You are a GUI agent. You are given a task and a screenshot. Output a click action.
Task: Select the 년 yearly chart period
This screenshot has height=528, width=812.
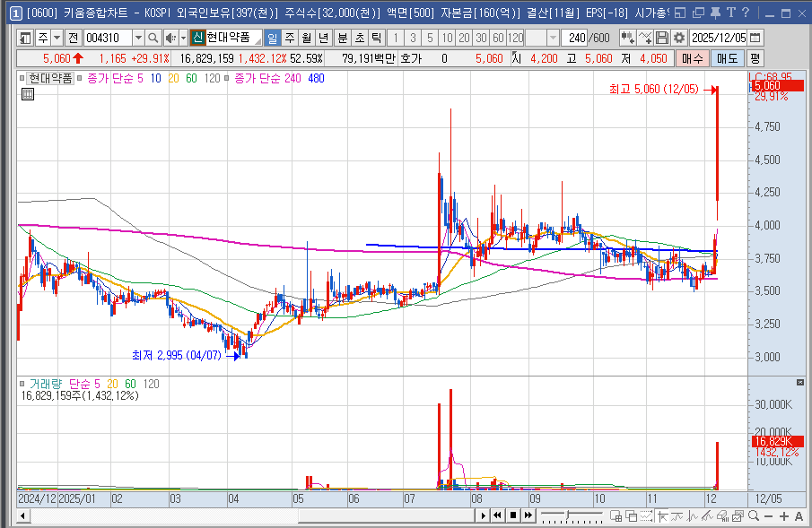pos(324,38)
